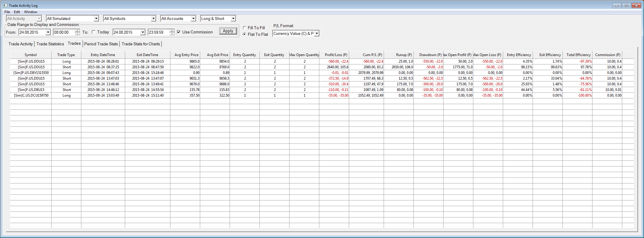This screenshot has width=644, height=238.
Task: Open the Period Trade Stats tab
Action: 101,44
